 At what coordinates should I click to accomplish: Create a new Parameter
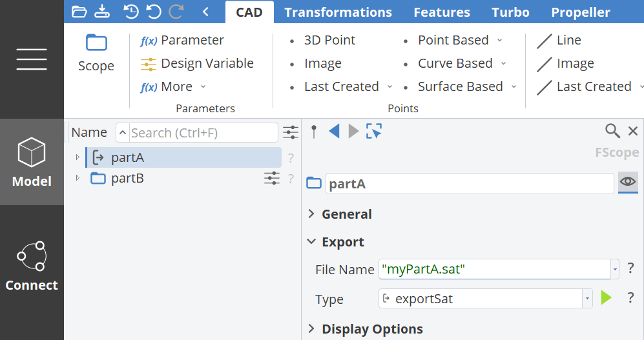[182, 40]
